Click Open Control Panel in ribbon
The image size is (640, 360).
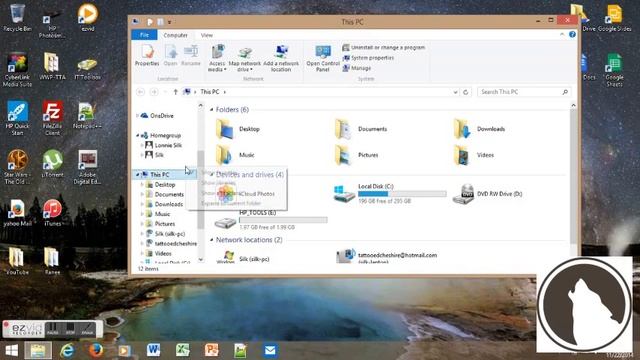(323, 58)
